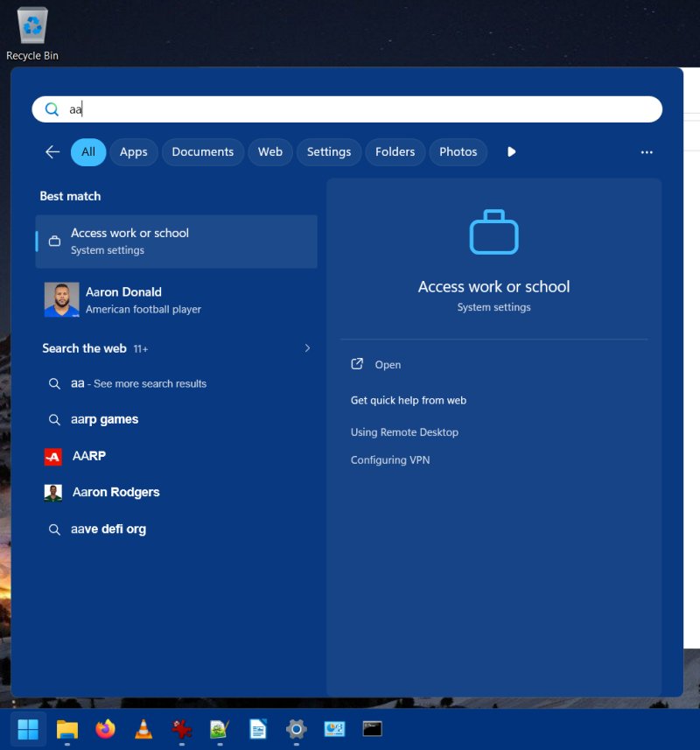Switch to the Apps filter tab
700x750 pixels.
pyautogui.click(x=133, y=152)
